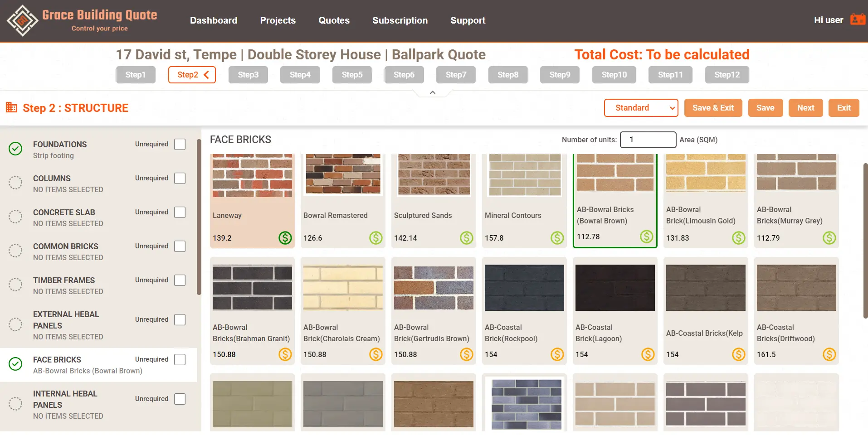The image size is (868, 435).
Task: Click the green check icon beside FOUNDATIONS
Action: (15, 149)
